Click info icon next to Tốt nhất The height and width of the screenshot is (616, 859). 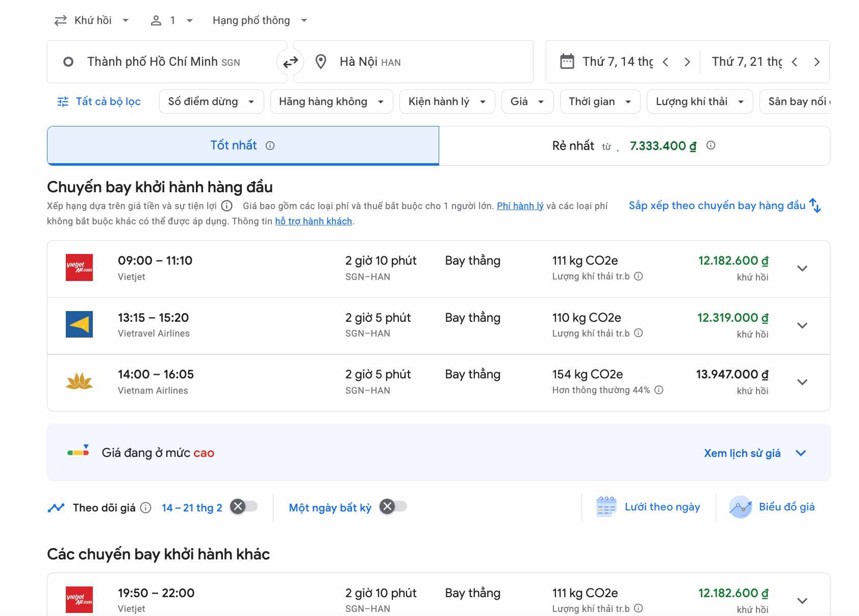point(270,146)
